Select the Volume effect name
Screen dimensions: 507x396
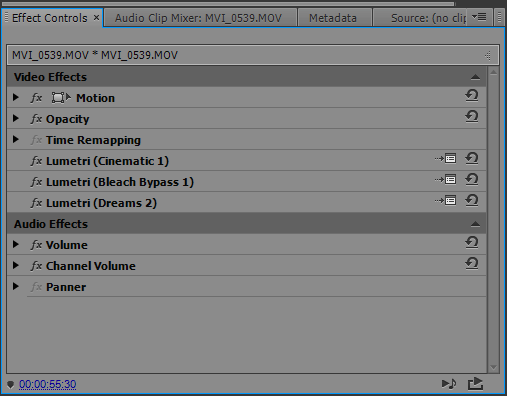67,245
